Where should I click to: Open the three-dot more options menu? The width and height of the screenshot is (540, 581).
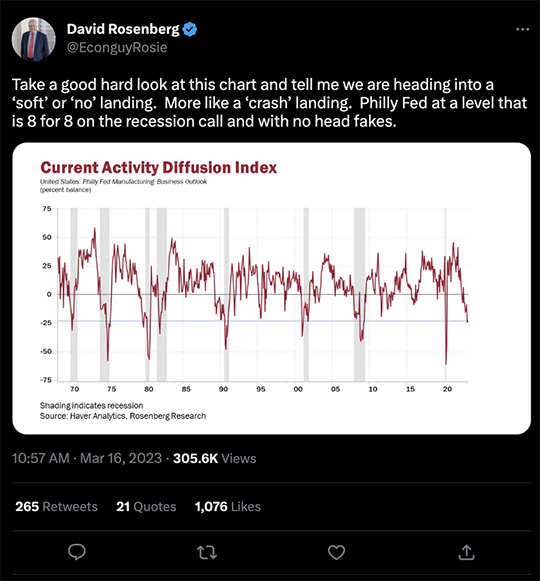[x=523, y=29]
